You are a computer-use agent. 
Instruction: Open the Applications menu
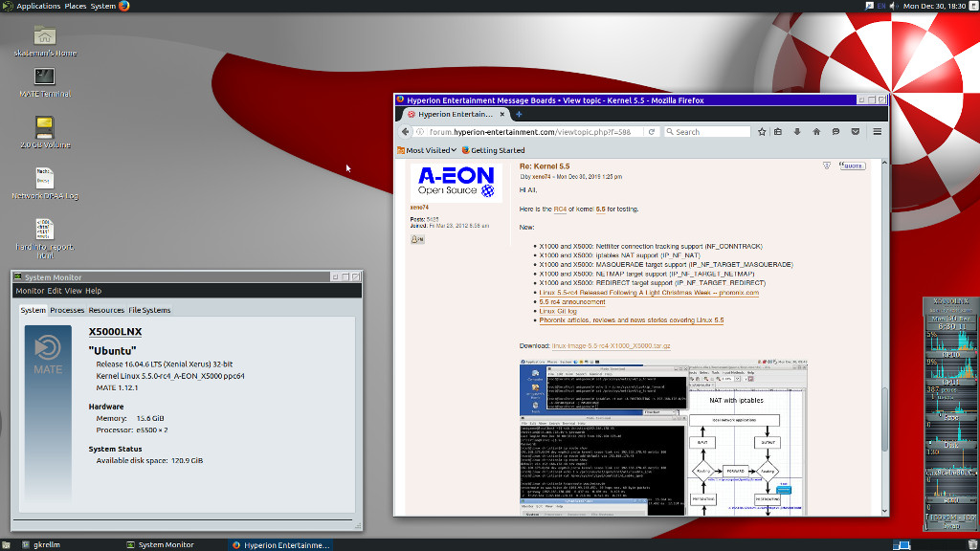[x=38, y=6]
